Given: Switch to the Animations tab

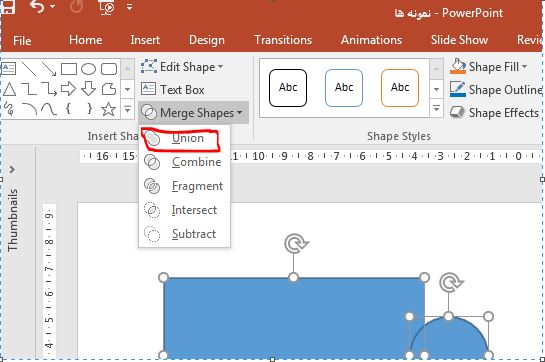Looking at the screenshot, I should (x=371, y=40).
